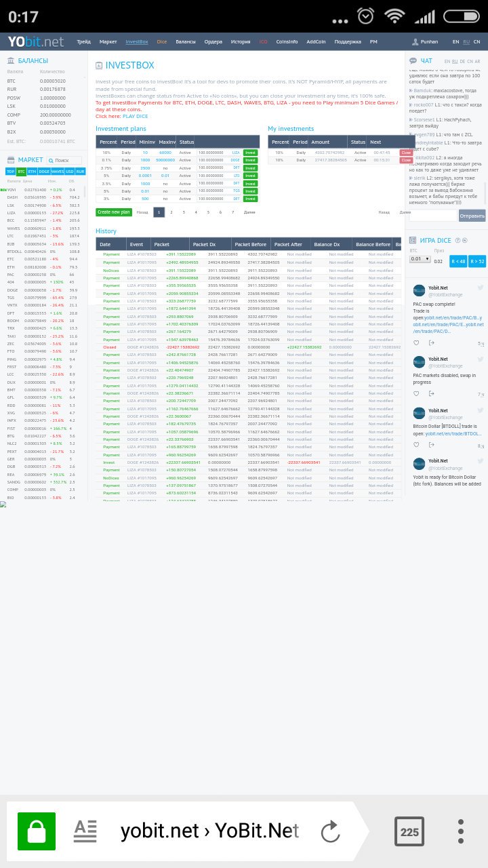The height and width of the screenshot is (868, 488).
Task: Bet on R < 48 in dice
Action: pyautogui.click(x=458, y=261)
